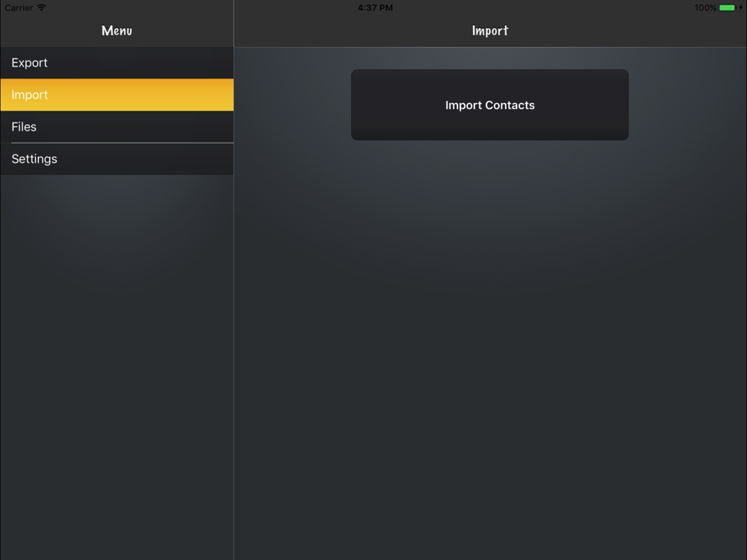Select the highlighted Import menu item
Image resolution: width=747 pixels, height=560 pixels.
[117, 95]
